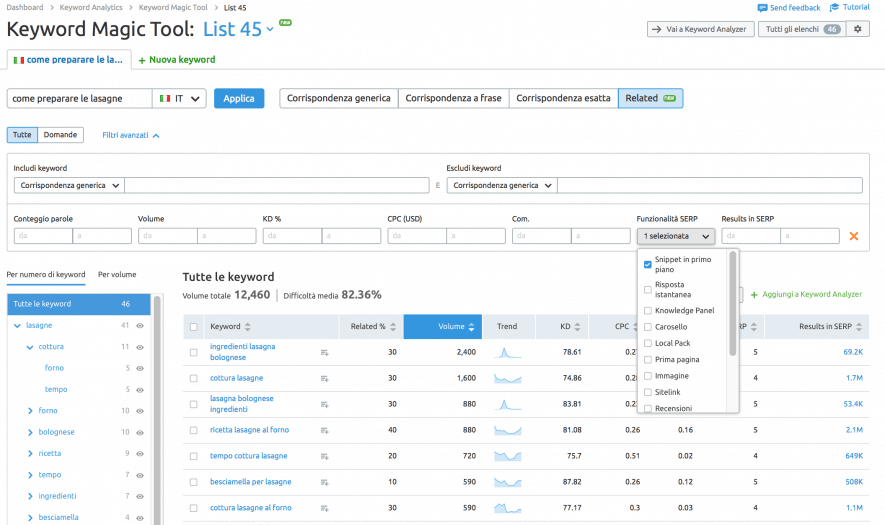Click add-to-list icon for ingredienti lasagna bolognese
Image resolution: width=885 pixels, height=525 pixels.
325,352
